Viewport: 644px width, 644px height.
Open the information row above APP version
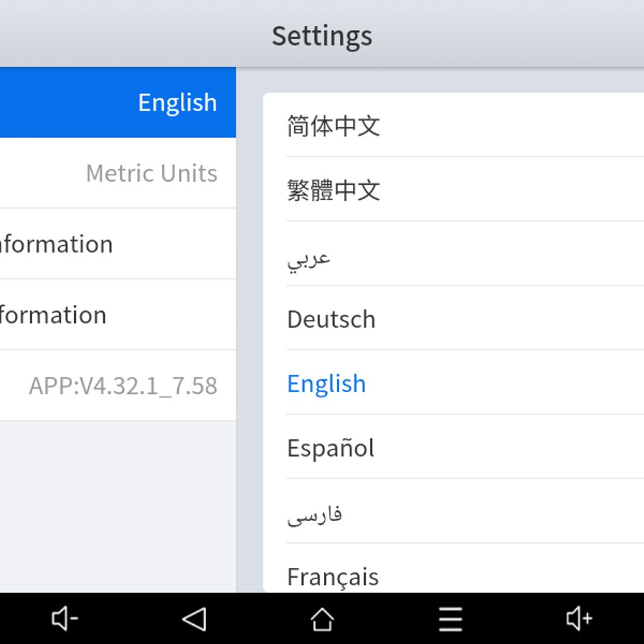click(x=118, y=315)
